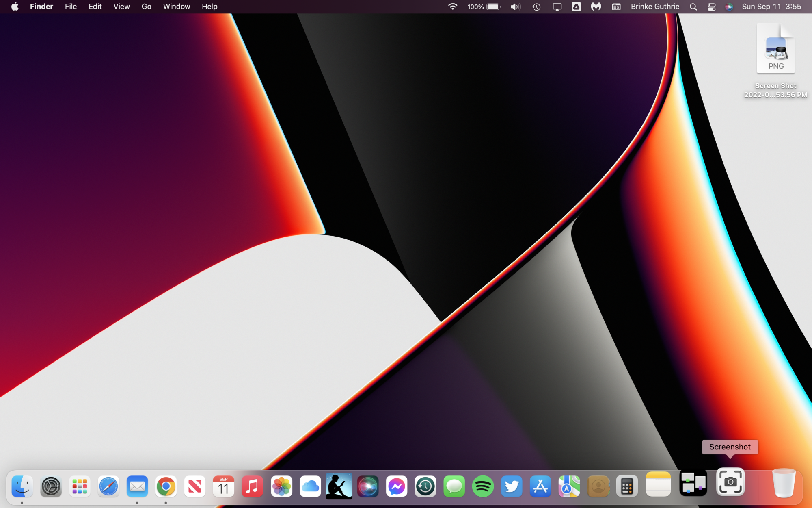Open the Time Machine menu bar dropdown
Viewport: 812px width, 508px height.
(x=536, y=7)
